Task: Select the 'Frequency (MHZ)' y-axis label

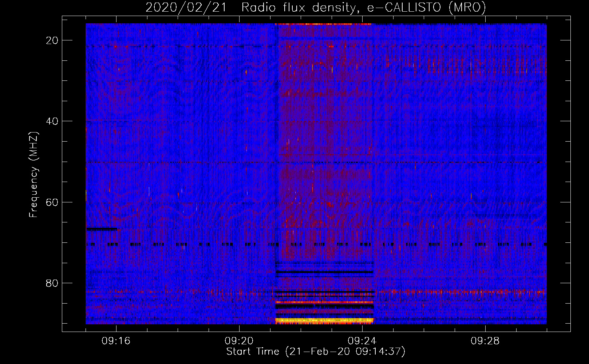Action: (33, 175)
